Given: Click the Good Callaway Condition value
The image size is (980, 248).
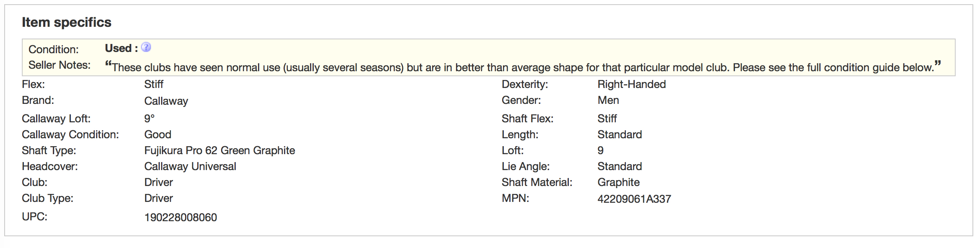Looking at the screenshot, I should coord(158,134).
